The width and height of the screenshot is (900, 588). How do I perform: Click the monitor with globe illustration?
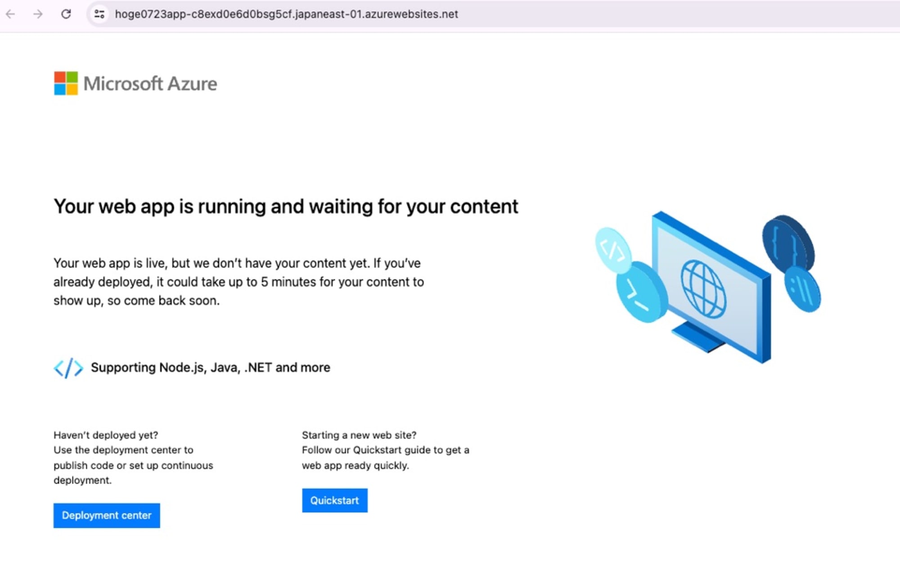711,288
